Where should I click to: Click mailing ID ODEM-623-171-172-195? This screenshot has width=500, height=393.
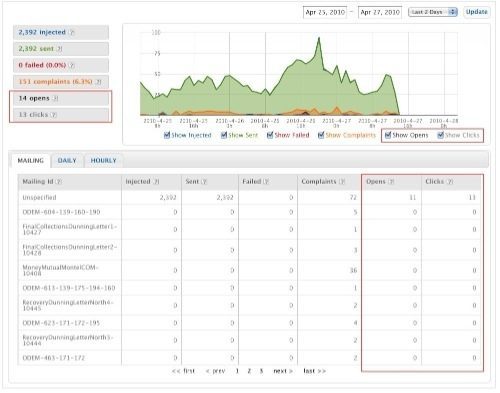pos(61,323)
